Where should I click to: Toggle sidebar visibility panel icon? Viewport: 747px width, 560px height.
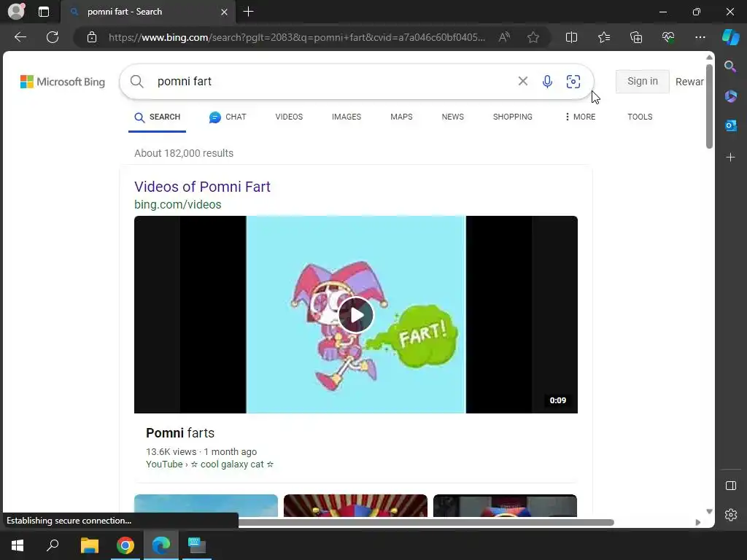pos(730,486)
